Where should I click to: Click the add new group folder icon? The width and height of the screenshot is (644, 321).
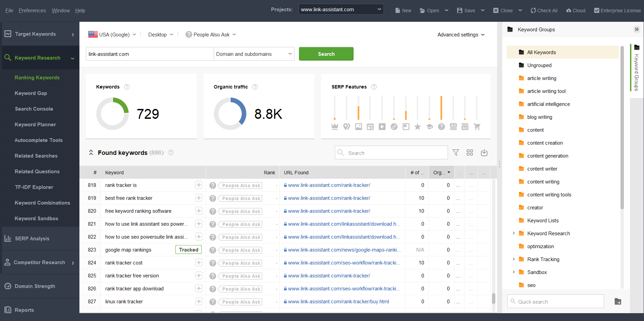click(618, 302)
